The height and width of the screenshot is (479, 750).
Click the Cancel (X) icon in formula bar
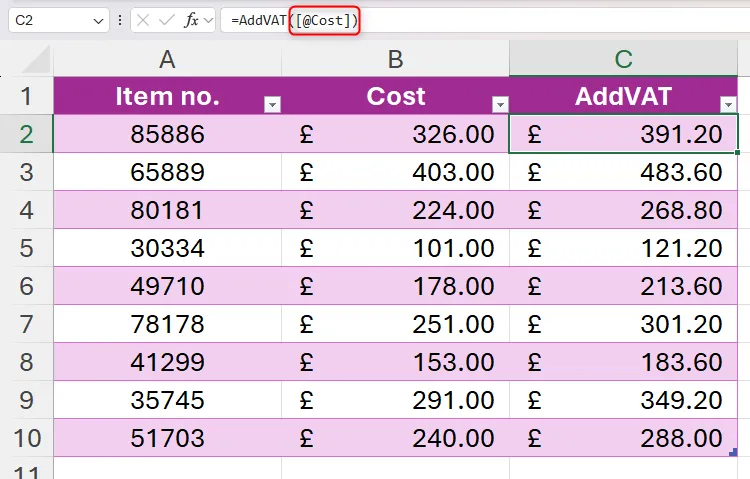[x=146, y=20]
